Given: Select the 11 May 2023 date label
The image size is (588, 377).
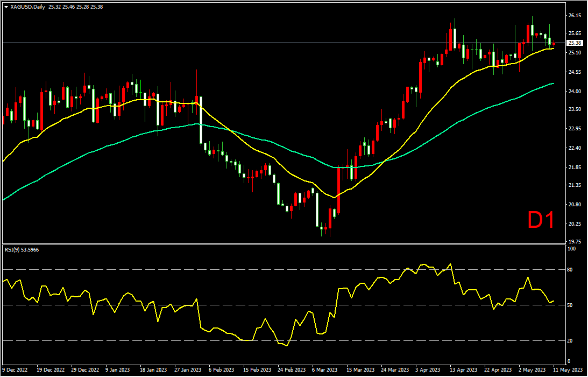Looking at the screenshot, I should click(567, 370).
